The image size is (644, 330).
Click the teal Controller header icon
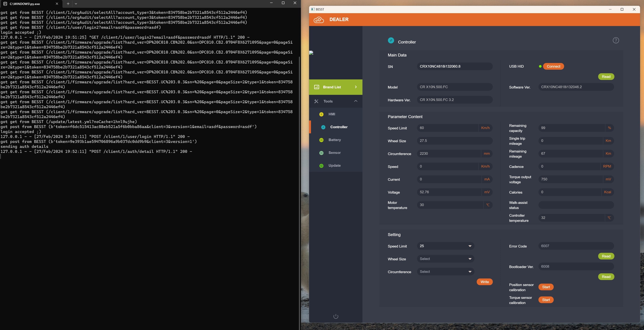click(391, 40)
